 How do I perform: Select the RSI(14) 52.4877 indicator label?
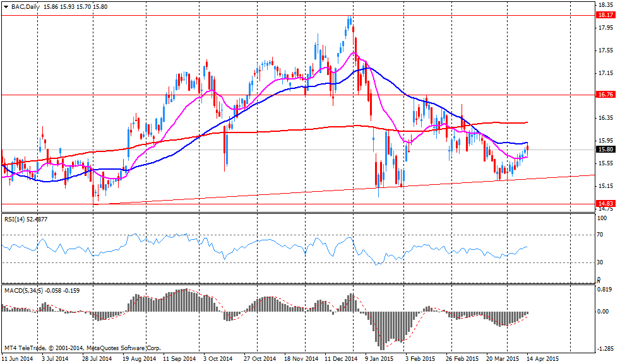click(26, 219)
